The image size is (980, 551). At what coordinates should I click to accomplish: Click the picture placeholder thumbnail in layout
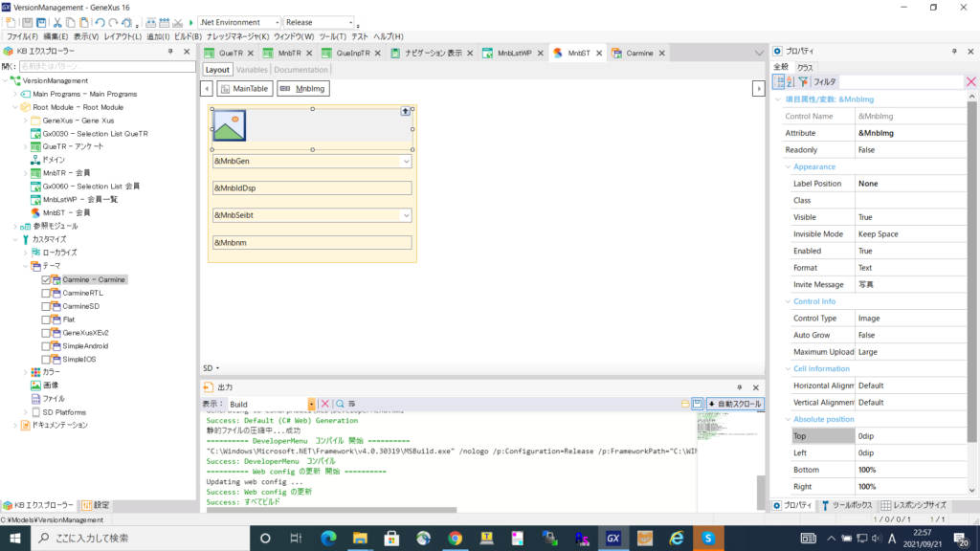[x=230, y=125]
